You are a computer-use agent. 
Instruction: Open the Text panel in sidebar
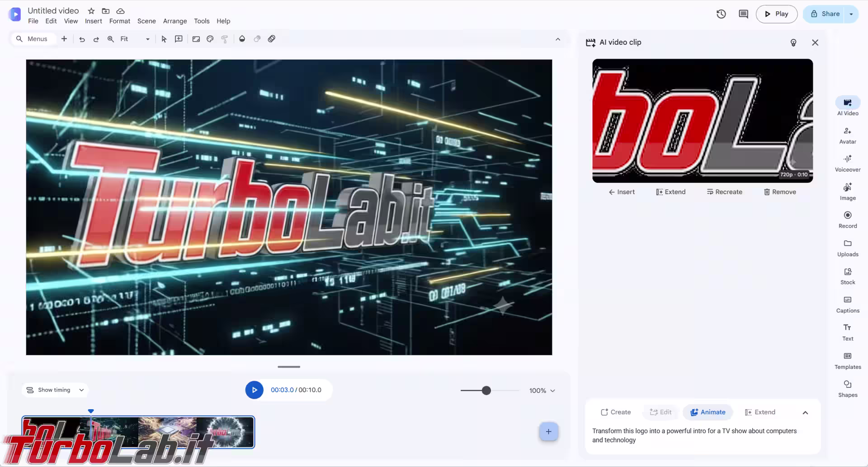(848, 333)
